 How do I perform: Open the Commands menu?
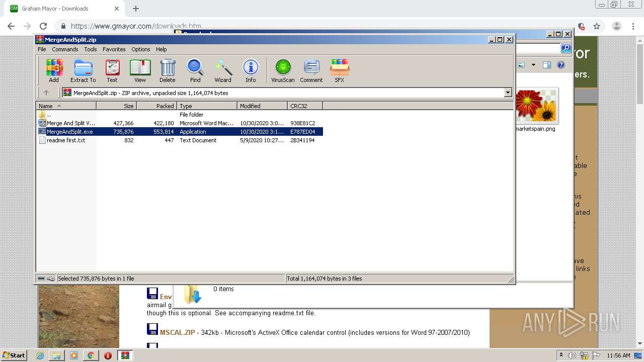tap(65, 49)
